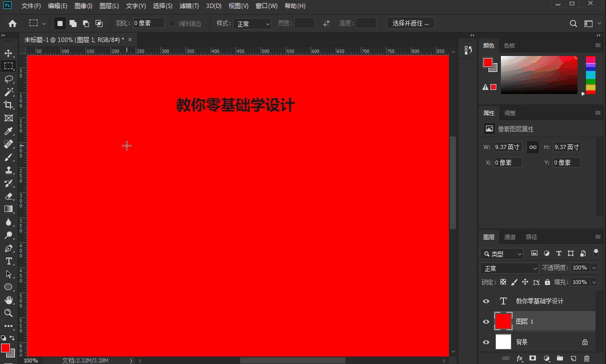Click the 羽化 input field
This screenshot has height=364, width=606.
click(x=148, y=22)
